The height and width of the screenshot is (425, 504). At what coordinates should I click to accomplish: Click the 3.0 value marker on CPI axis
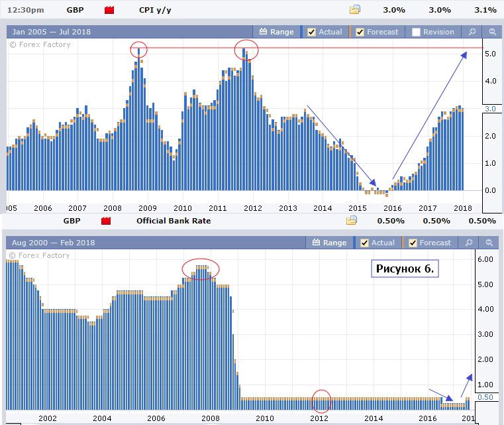click(x=490, y=108)
